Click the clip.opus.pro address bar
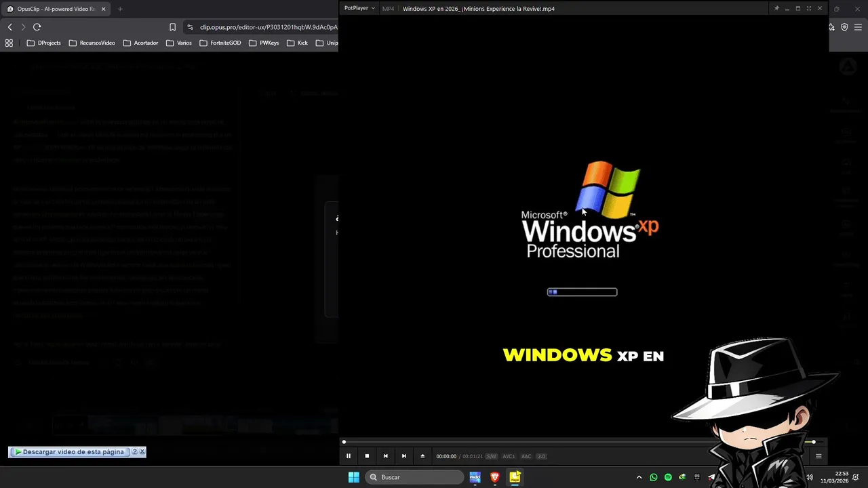 pos(269,27)
